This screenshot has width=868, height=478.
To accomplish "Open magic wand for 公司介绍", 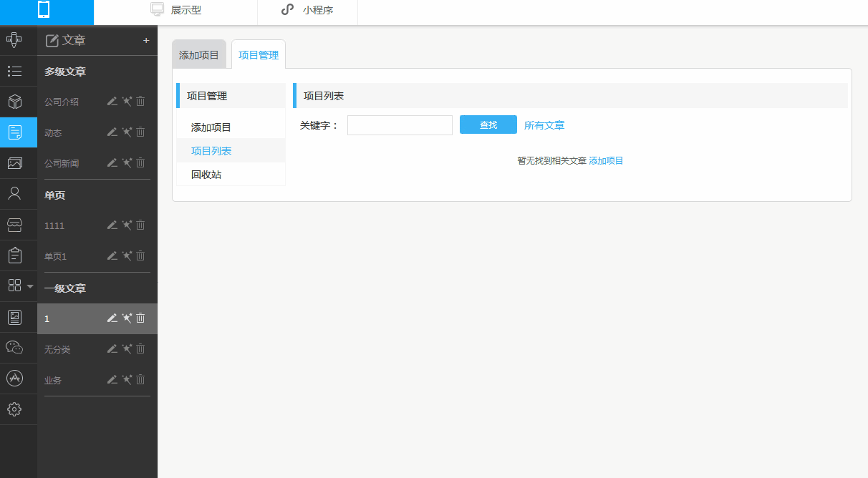I will point(127,102).
